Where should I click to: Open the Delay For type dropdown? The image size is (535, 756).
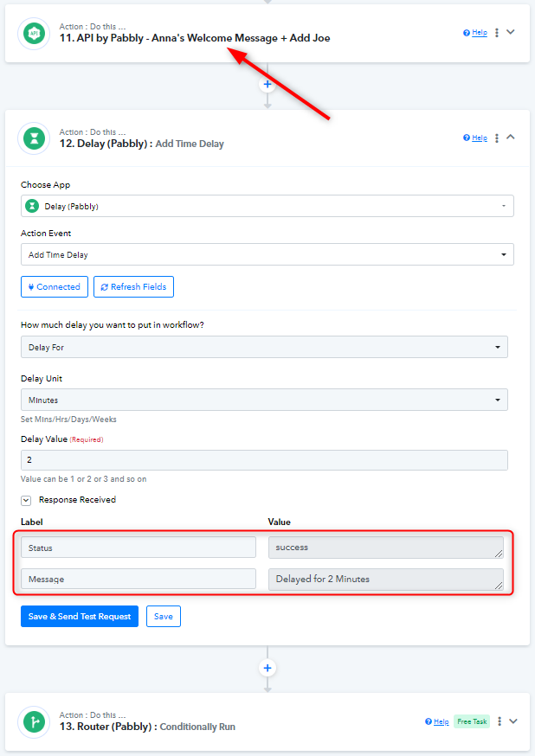click(264, 347)
